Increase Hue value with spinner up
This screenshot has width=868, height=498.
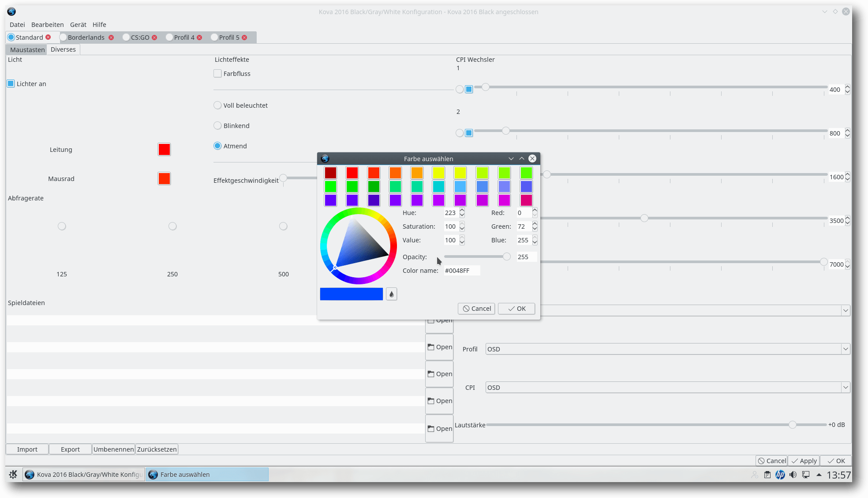tap(462, 210)
